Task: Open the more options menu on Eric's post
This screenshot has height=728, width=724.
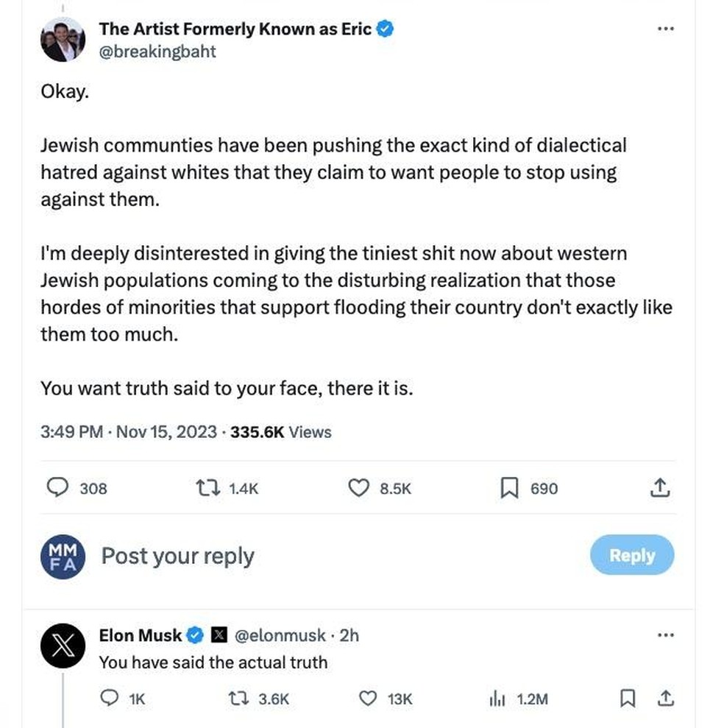Action: (x=666, y=28)
